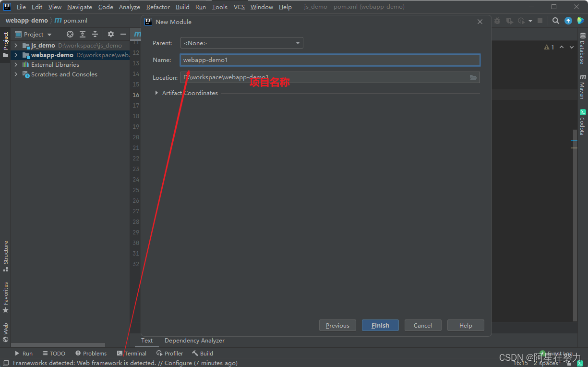The width and height of the screenshot is (588, 367).
Task: Expand all nodes in the Project tree
Action: 83,34
